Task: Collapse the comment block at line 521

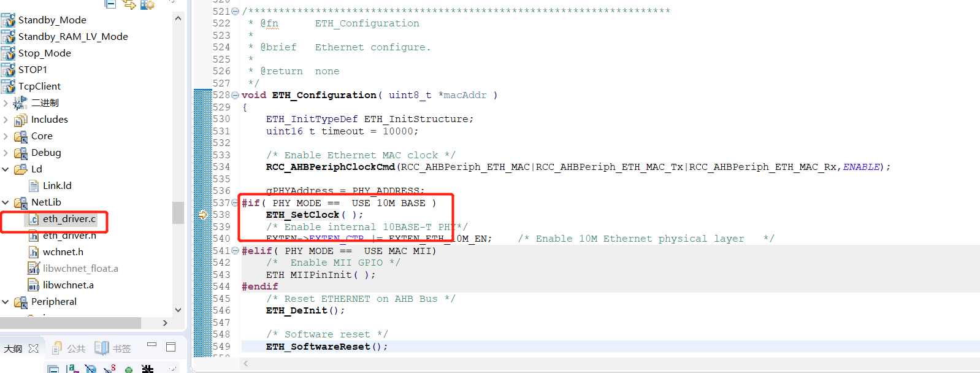Action: (235, 12)
